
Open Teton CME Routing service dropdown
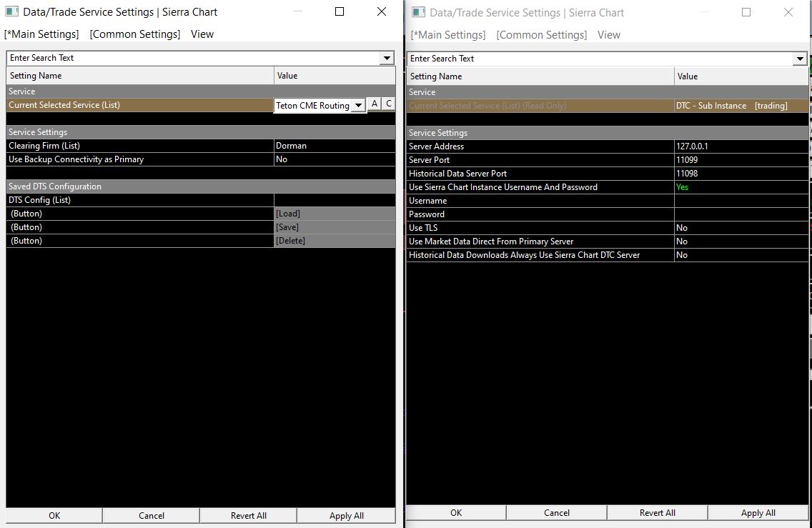(358, 105)
